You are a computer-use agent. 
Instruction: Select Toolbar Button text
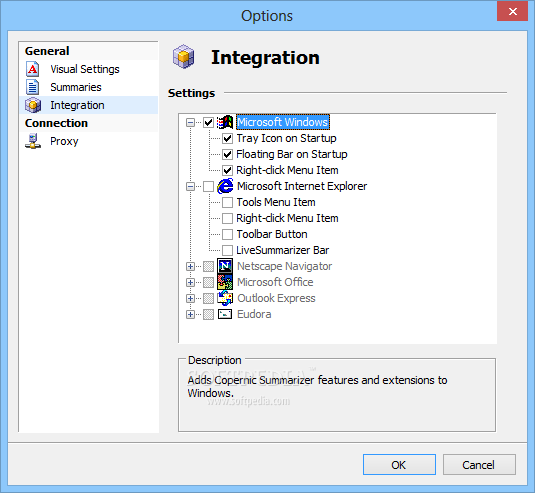point(272,234)
